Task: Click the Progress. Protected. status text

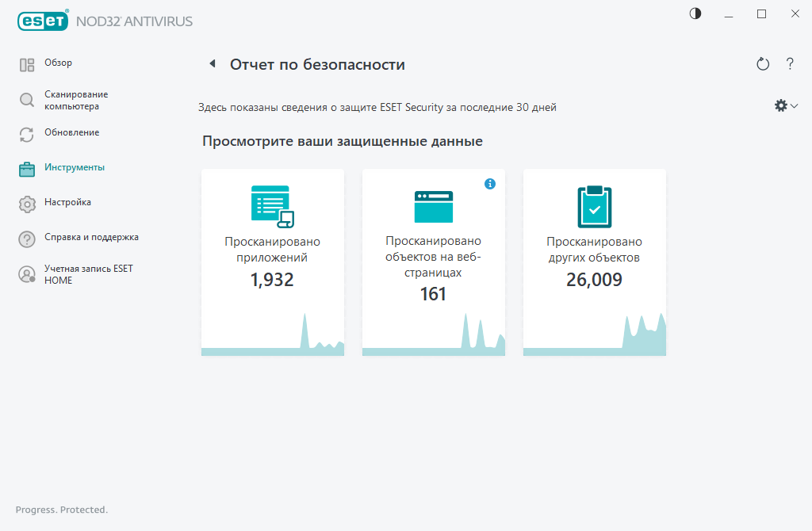Action: [x=62, y=510]
